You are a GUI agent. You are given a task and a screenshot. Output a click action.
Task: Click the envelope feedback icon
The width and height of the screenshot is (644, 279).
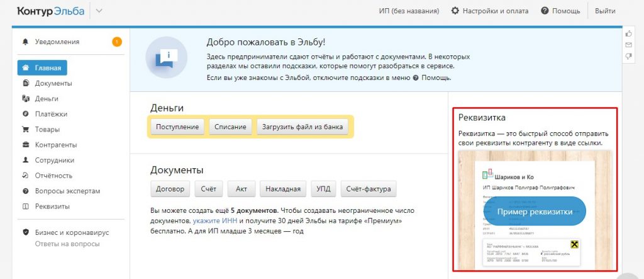pos(628,45)
